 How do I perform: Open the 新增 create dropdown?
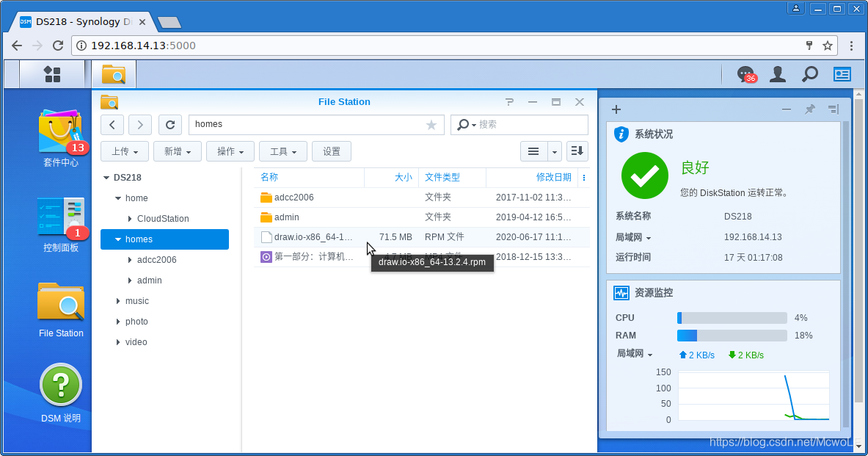pos(177,151)
